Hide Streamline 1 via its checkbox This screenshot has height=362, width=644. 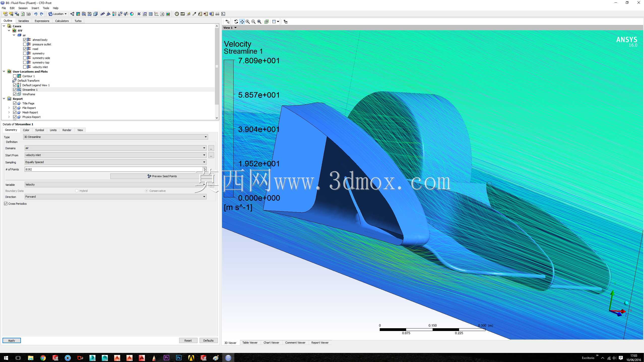(15, 90)
